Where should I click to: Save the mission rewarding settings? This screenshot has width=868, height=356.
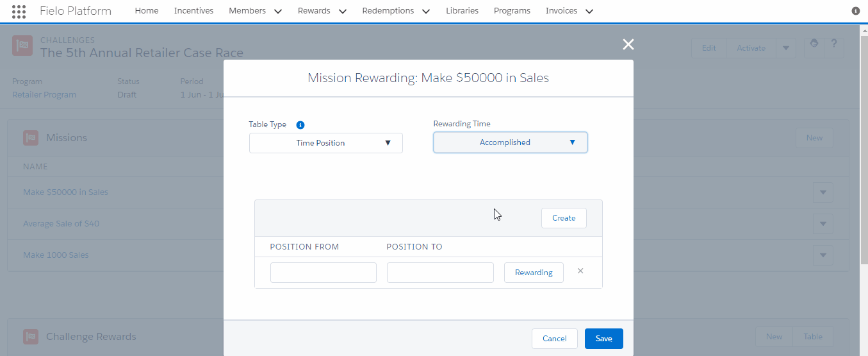pyautogui.click(x=603, y=339)
